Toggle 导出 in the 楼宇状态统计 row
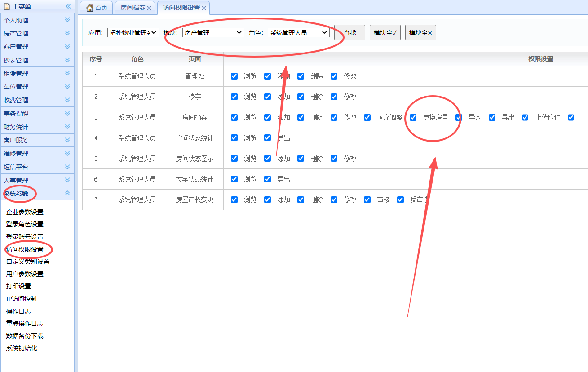Screen dimensions: 588x372 [267, 179]
